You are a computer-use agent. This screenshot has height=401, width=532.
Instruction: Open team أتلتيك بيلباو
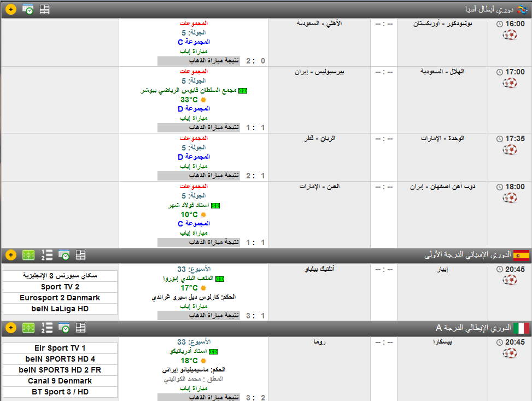pos(319,269)
